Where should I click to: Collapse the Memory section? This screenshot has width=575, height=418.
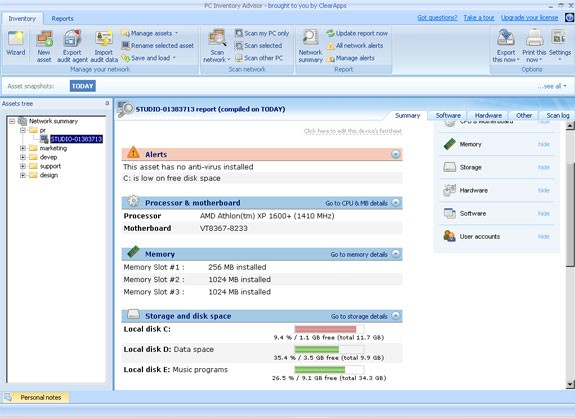(x=396, y=254)
